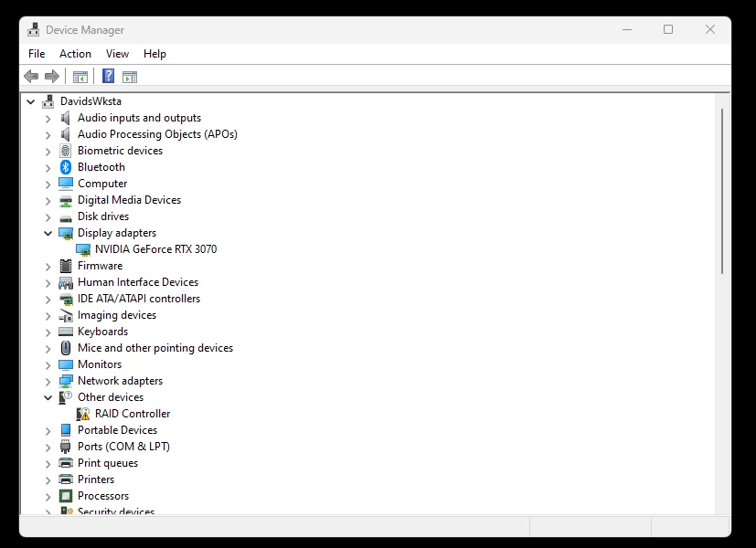Viewport: 756px width, 548px height.
Task: Click the Back arrow toolbar icon
Action: 31,76
